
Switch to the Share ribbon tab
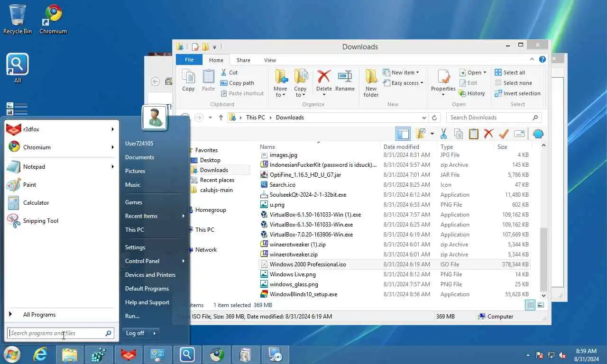(243, 60)
